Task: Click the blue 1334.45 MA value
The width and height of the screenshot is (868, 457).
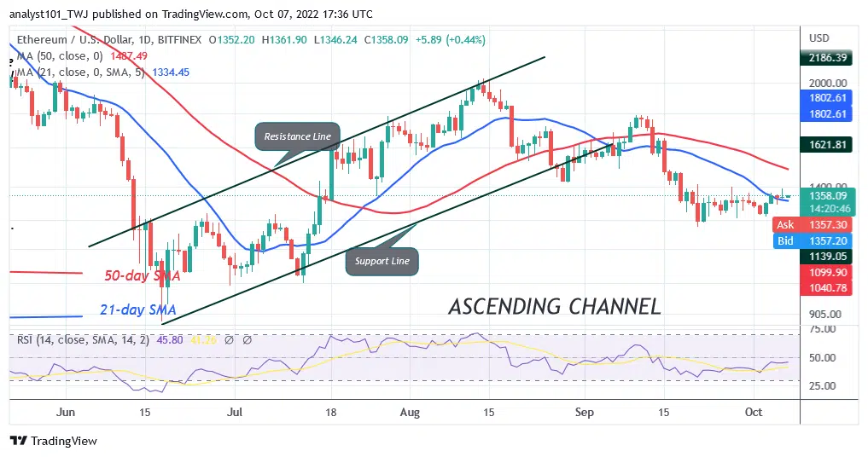Action: pyautogui.click(x=167, y=72)
